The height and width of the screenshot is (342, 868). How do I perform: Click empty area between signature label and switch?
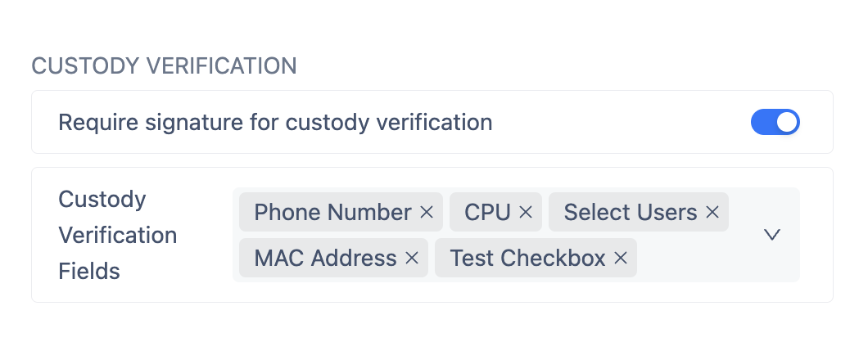pos(622,123)
